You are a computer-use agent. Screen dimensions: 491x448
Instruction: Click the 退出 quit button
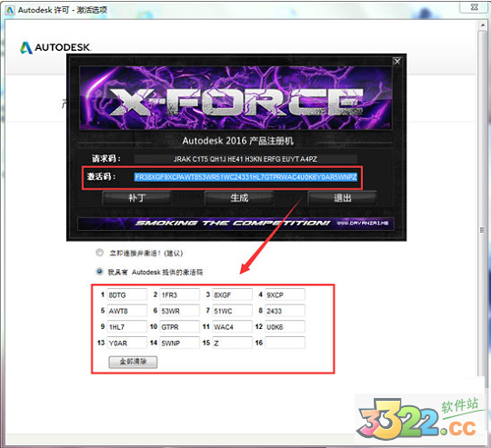[x=342, y=198]
